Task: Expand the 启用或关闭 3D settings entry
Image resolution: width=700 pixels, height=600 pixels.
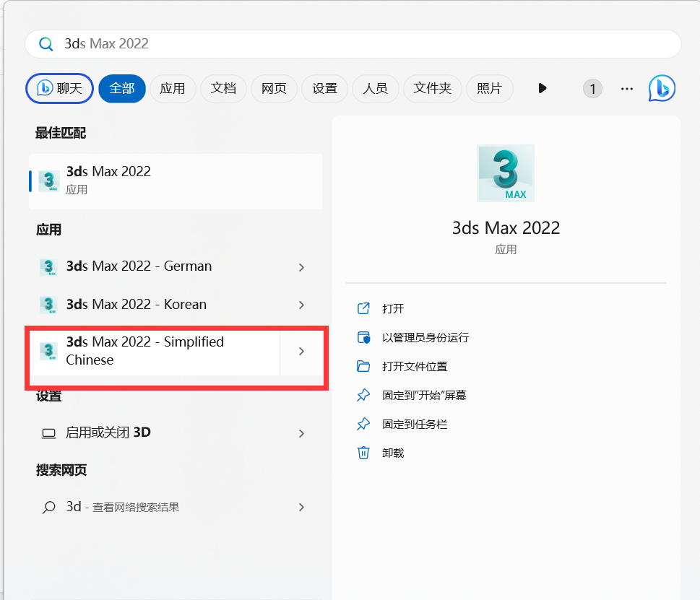Action: tap(301, 433)
